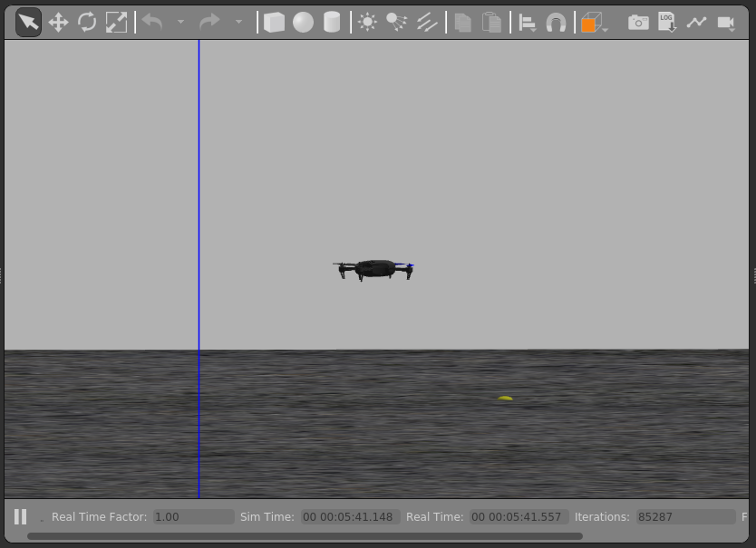Select the scale mode tool
Image resolution: width=756 pixels, height=548 pixels.
[116, 23]
